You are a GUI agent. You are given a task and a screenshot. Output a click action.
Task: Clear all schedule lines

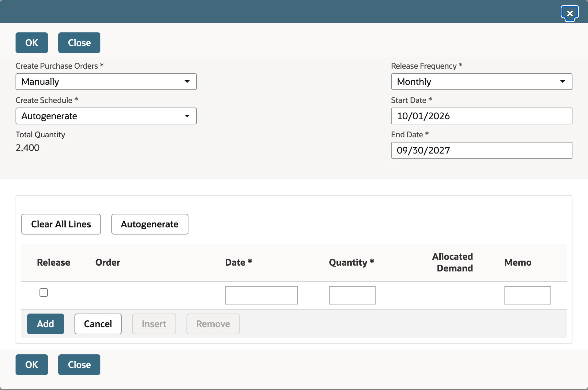point(61,224)
